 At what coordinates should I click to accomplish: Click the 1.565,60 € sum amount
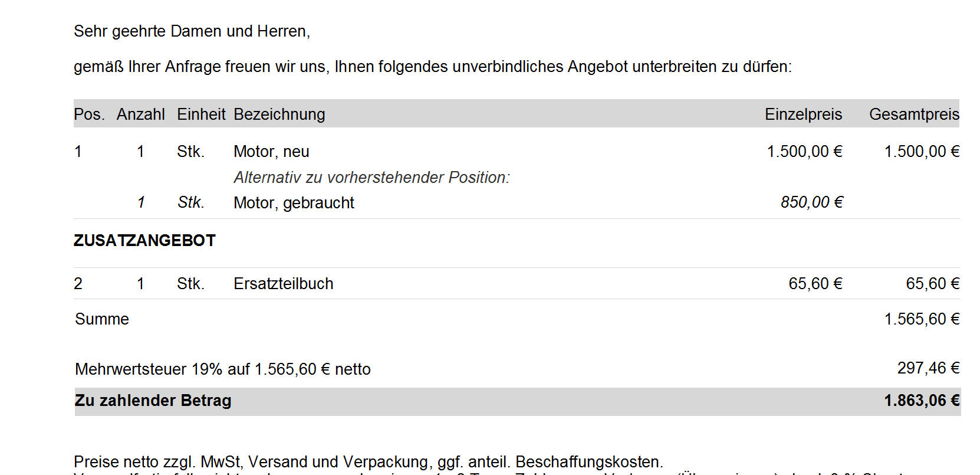[922, 319]
